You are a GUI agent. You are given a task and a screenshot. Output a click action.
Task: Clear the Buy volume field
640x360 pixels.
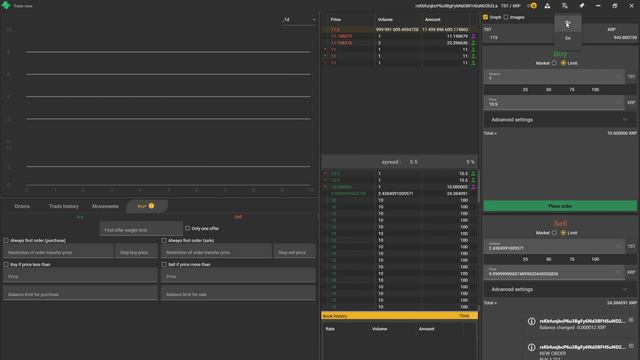pyautogui.click(x=618, y=76)
